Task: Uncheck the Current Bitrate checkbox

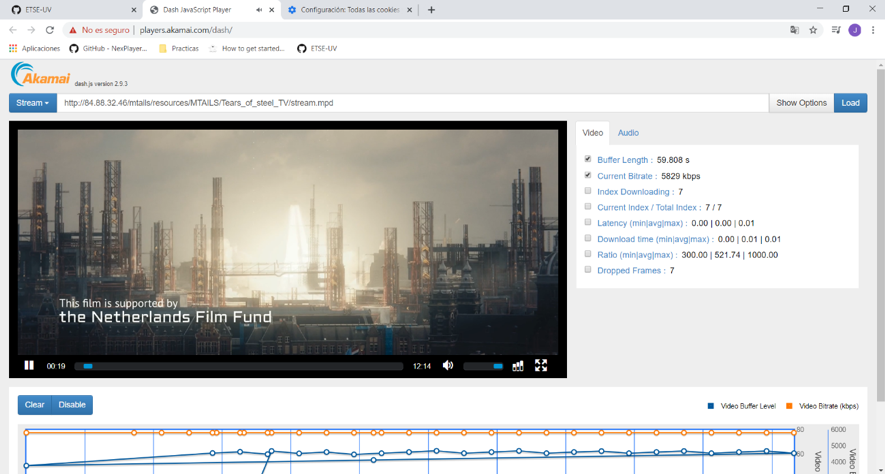Action: tap(588, 175)
